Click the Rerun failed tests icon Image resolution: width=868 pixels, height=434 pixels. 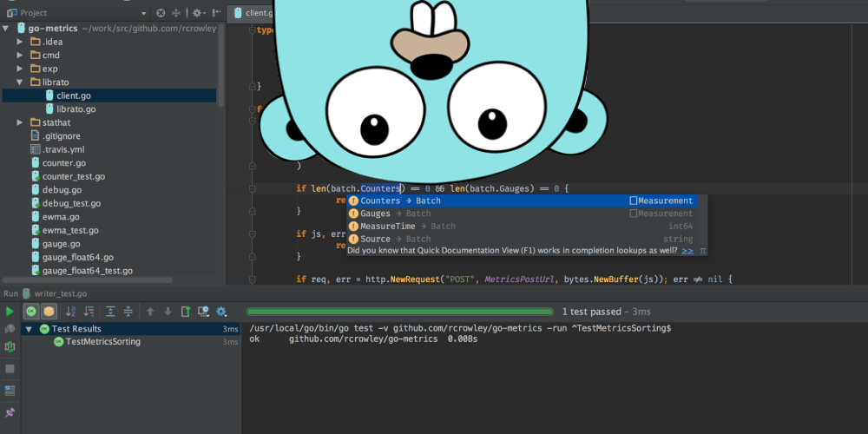(x=10, y=329)
